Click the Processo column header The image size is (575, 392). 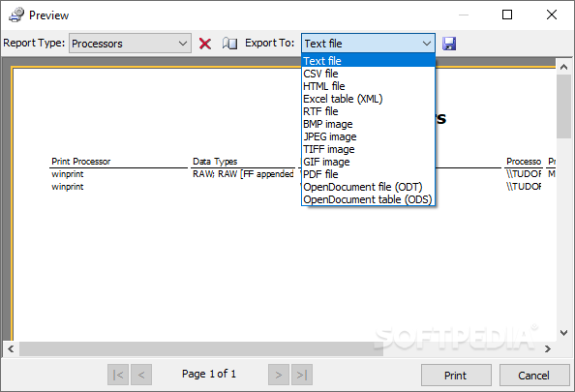pos(524,162)
